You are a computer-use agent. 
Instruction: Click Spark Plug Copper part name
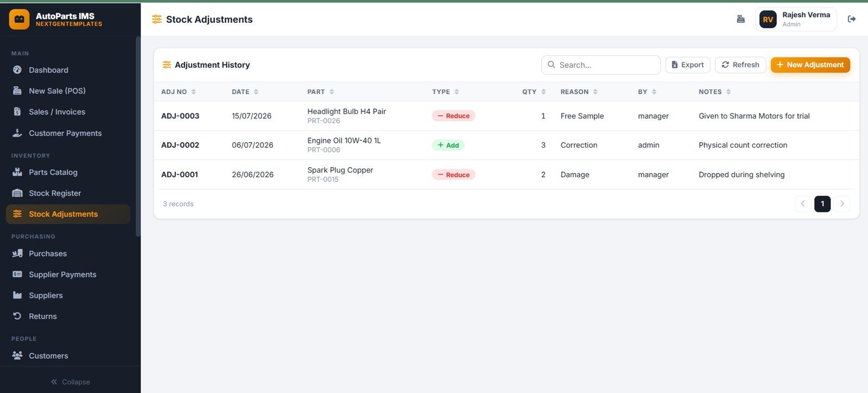340,170
